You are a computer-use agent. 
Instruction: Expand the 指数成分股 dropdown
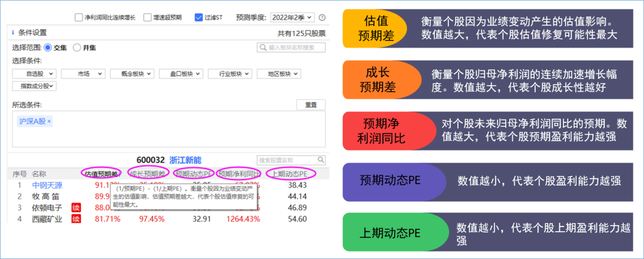34,86
